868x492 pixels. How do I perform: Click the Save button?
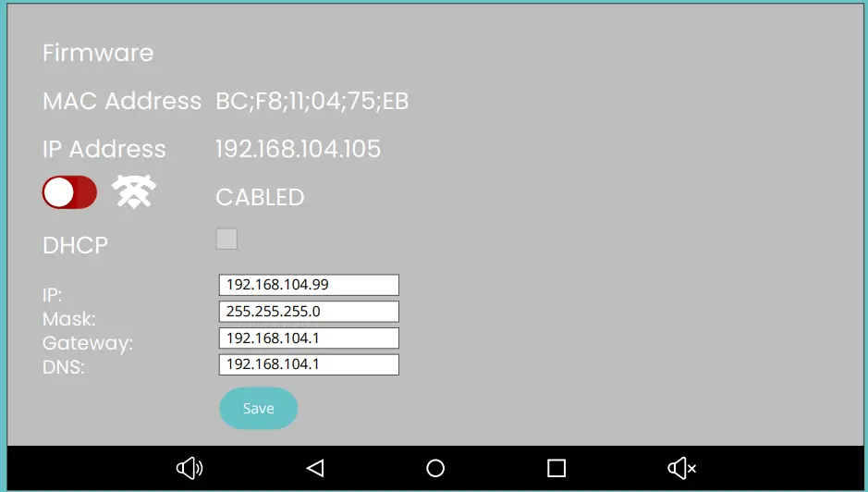click(259, 409)
